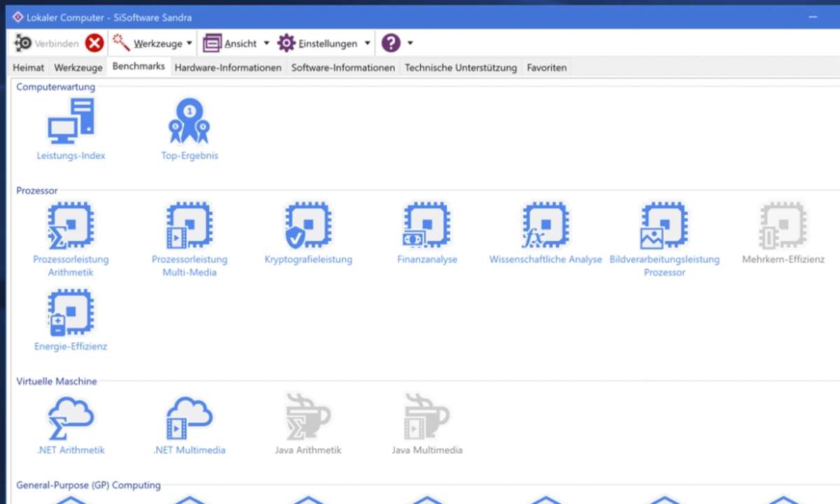The image size is (840, 504).
Task: Switch to the Heimat tab
Action: [x=30, y=68]
